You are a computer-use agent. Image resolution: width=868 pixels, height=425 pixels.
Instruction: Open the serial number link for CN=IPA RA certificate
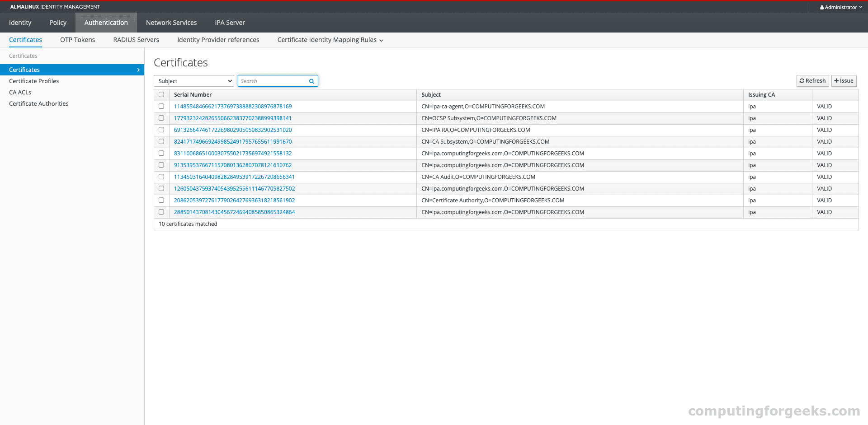(x=233, y=130)
